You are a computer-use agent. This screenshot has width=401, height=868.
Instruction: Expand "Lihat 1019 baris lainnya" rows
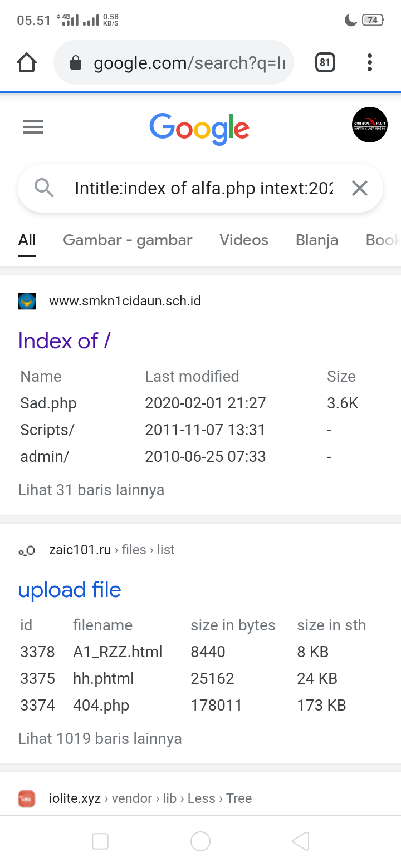[x=100, y=739]
